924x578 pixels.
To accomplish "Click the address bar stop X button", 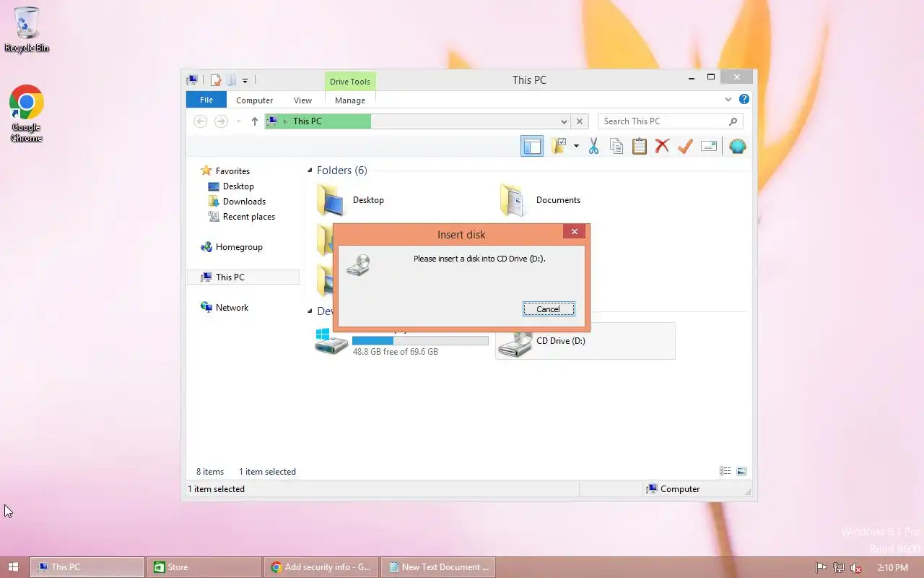I will point(580,121).
